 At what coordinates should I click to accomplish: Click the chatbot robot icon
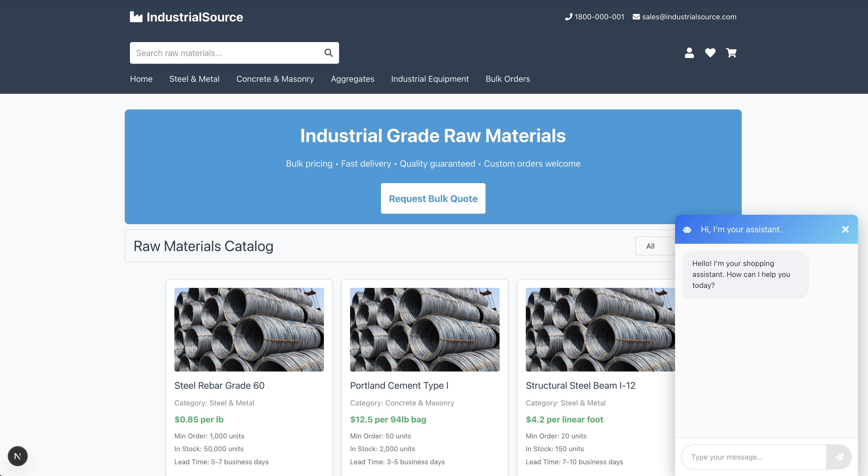click(x=687, y=229)
